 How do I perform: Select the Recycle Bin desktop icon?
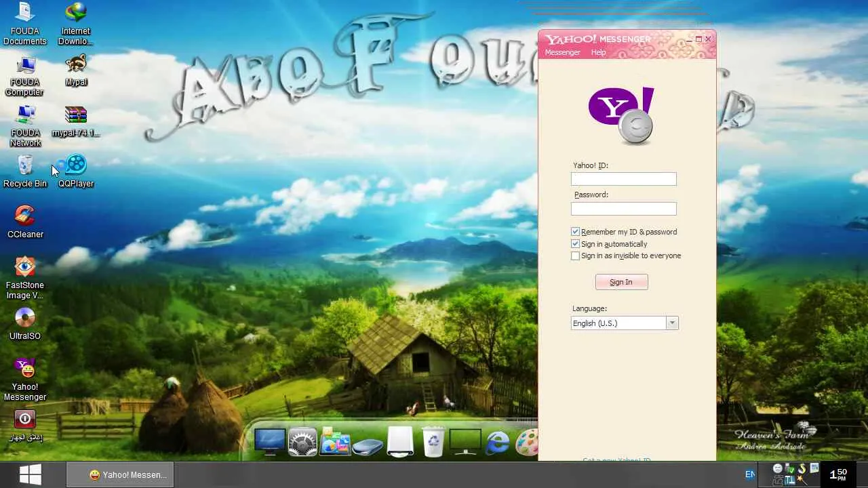pos(25,172)
